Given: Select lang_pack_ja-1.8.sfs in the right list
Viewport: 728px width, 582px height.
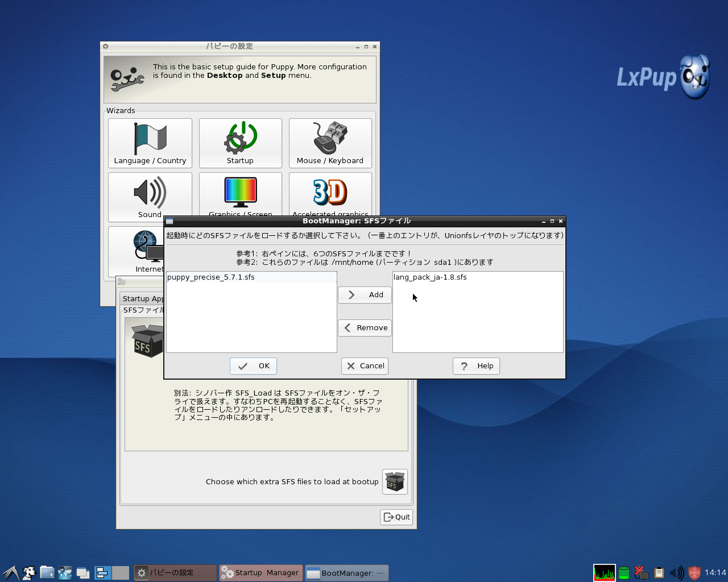Looking at the screenshot, I should (478, 277).
